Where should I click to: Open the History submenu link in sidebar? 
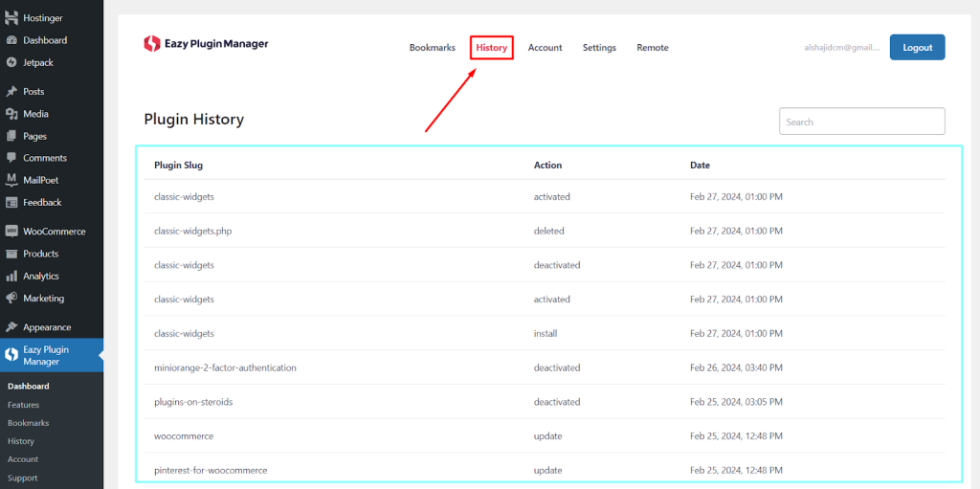(21, 441)
